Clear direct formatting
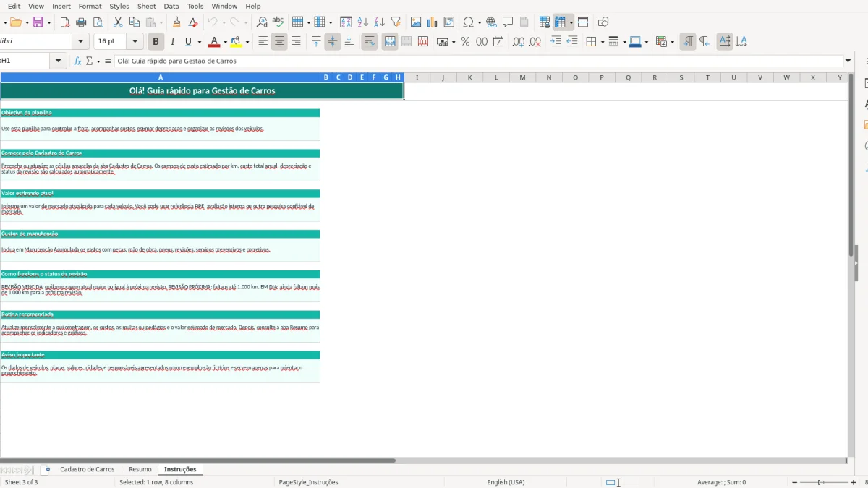The width and height of the screenshot is (868, 488). coord(193,22)
